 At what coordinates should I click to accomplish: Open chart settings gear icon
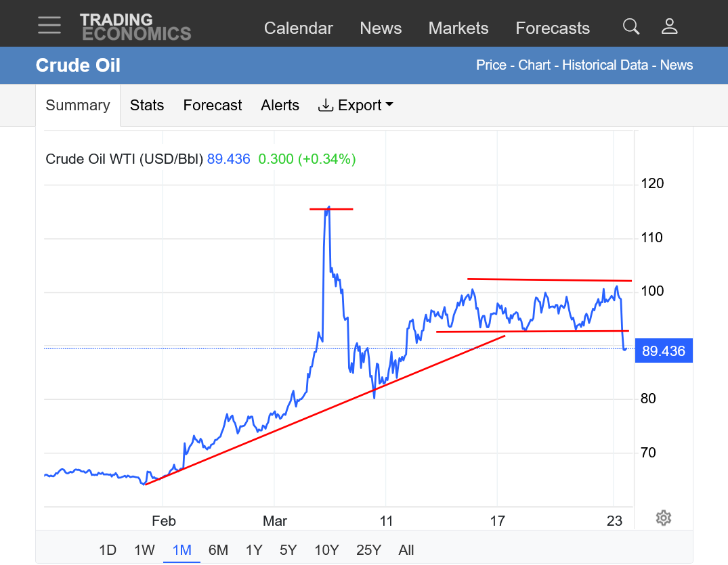point(663,518)
